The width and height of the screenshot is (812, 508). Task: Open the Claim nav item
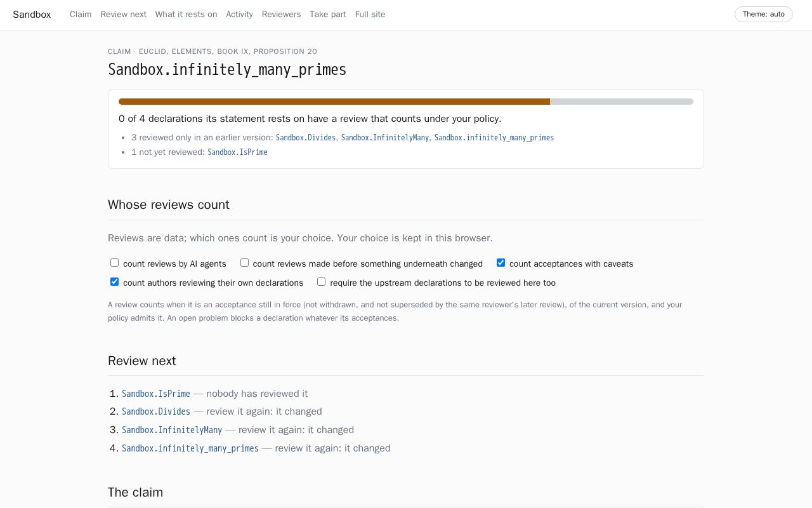(81, 14)
